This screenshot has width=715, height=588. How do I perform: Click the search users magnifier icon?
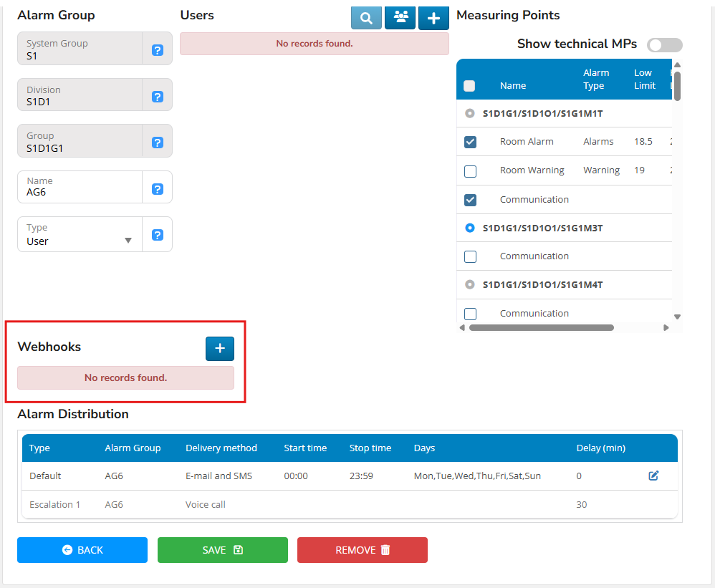point(366,18)
